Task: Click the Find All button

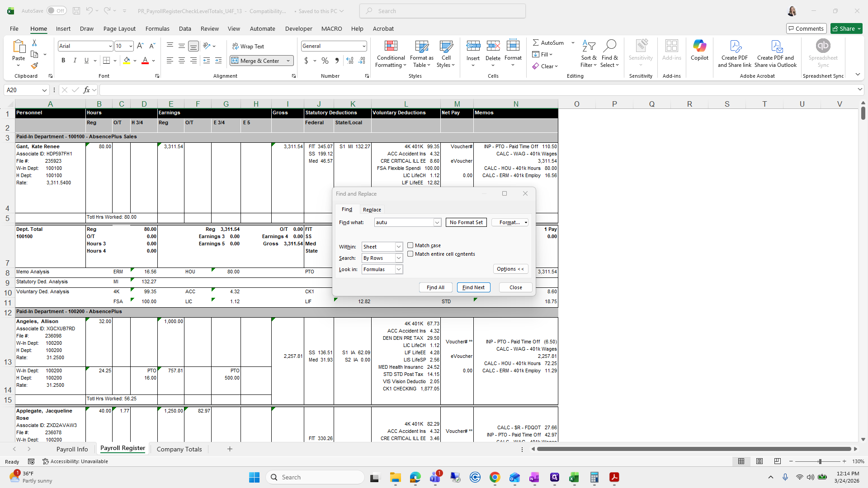Action: tap(435, 287)
